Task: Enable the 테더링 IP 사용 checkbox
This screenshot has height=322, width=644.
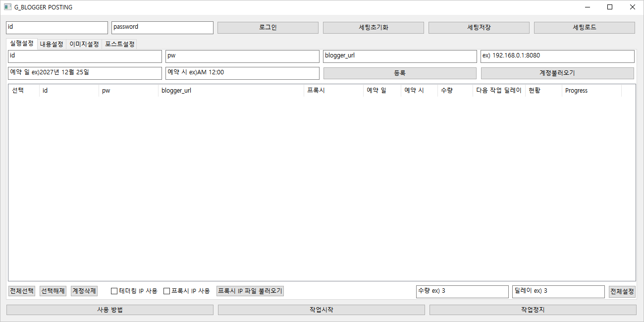Action: pos(114,291)
